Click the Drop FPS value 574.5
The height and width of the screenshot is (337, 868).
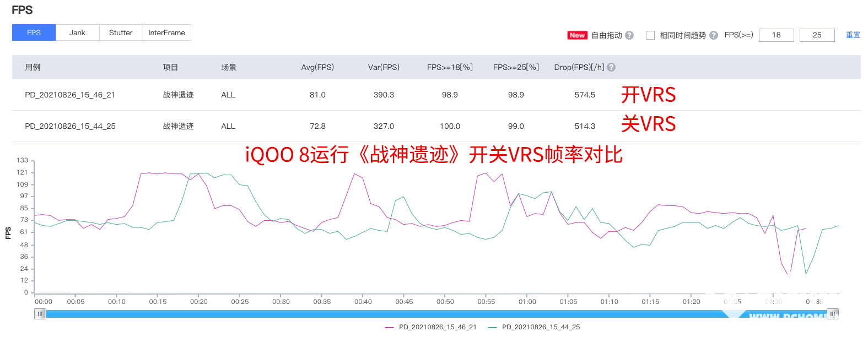pos(585,95)
